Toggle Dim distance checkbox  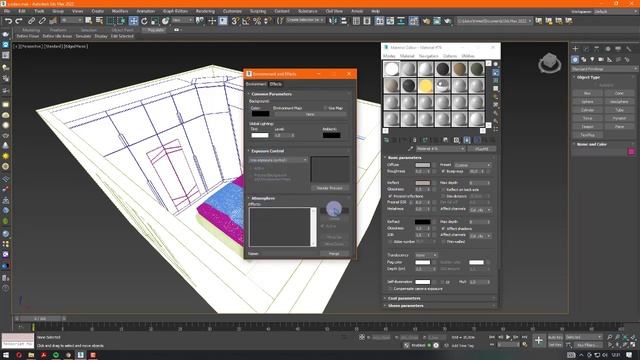click(x=443, y=196)
